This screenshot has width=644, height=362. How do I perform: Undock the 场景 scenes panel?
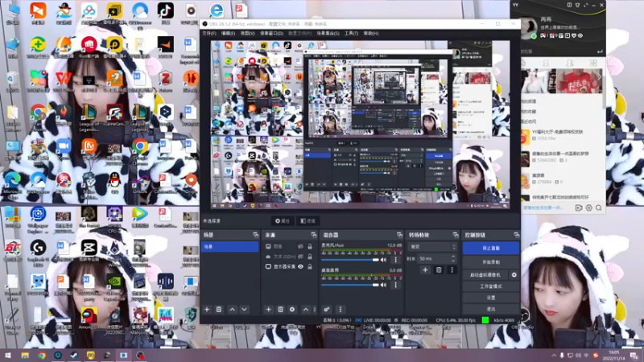point(255,235)
